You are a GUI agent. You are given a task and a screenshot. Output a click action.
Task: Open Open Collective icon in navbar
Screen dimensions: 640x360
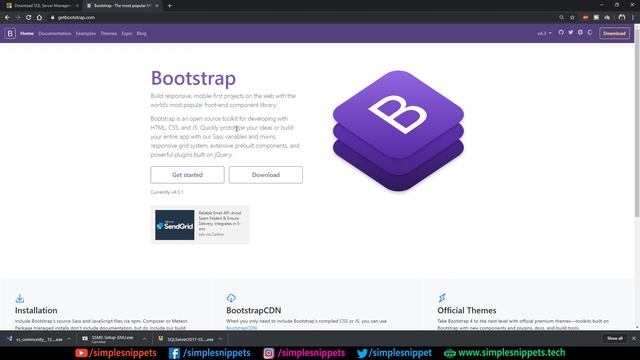coord(590,33)
